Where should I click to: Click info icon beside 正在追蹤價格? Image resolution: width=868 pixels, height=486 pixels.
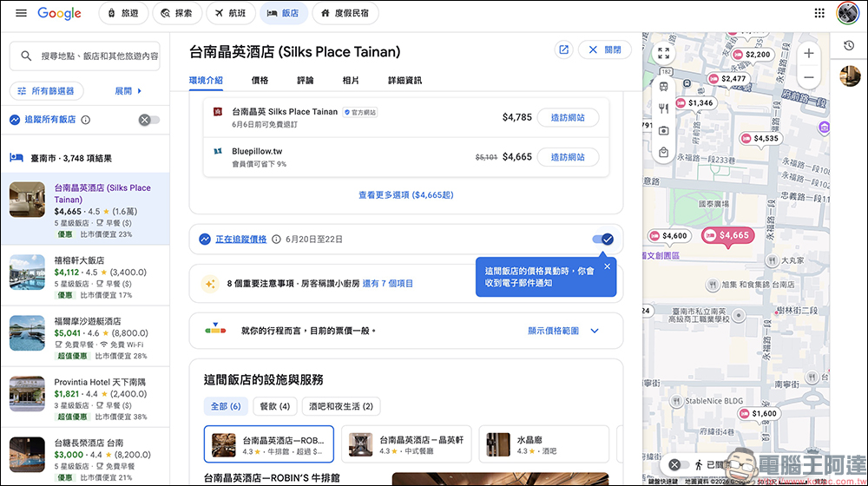tap(276, 240)
